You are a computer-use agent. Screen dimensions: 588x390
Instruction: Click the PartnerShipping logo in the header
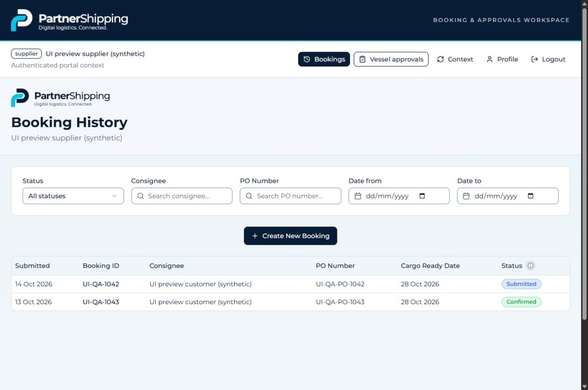pos(69,20)
